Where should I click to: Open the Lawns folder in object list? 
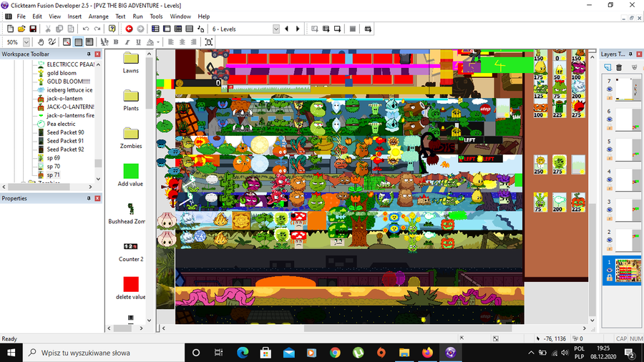tap(131, 62)
